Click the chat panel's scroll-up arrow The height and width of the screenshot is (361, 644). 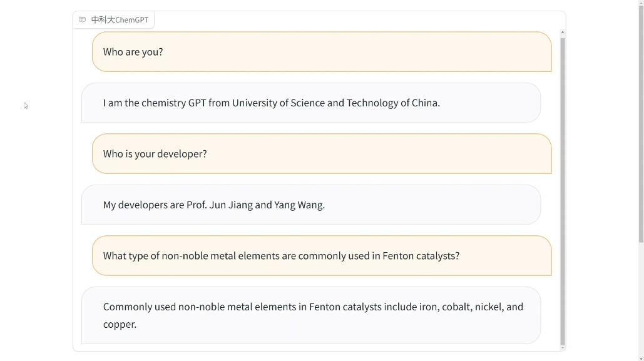[x=562, y=32]
